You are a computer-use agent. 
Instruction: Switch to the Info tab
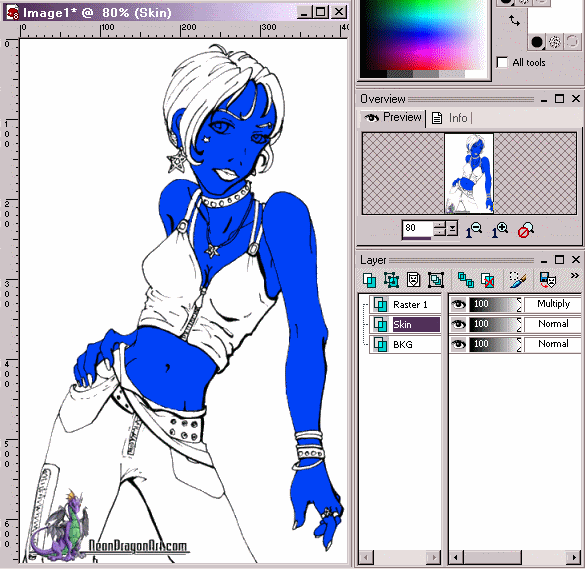click(x=451, y=118)
